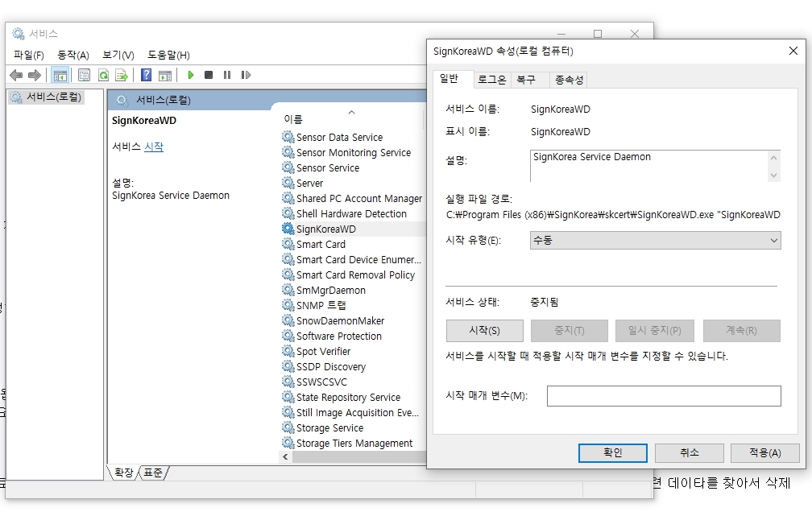Viewport: 812px width, 516px height.
Task: Select SmMgrDaemon service row
Action: (353, 290)
